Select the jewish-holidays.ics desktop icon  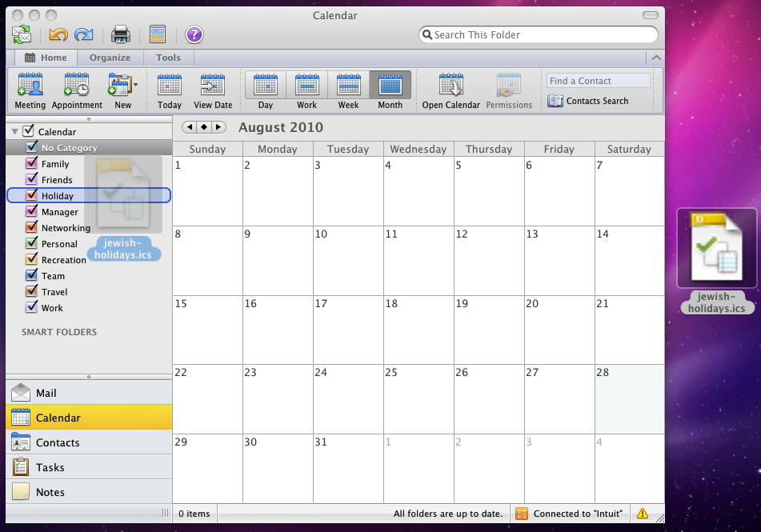pos(716,248)
